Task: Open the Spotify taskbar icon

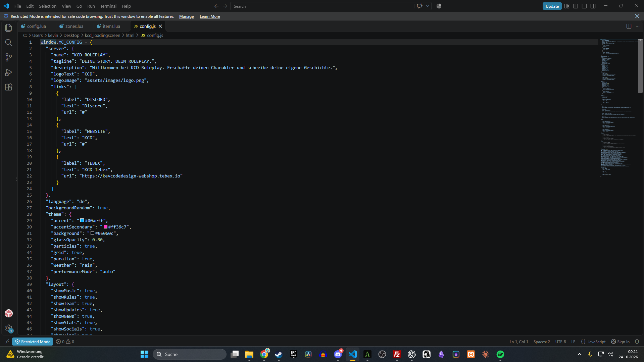Action: coord(500,354)
